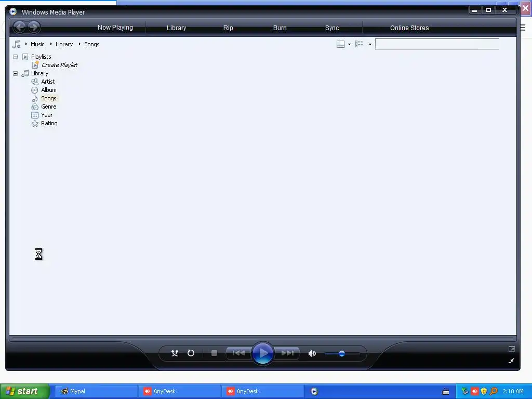Skip to the next track
The width and height of the screenshot is (532, 399).
[x=287, y=353]
